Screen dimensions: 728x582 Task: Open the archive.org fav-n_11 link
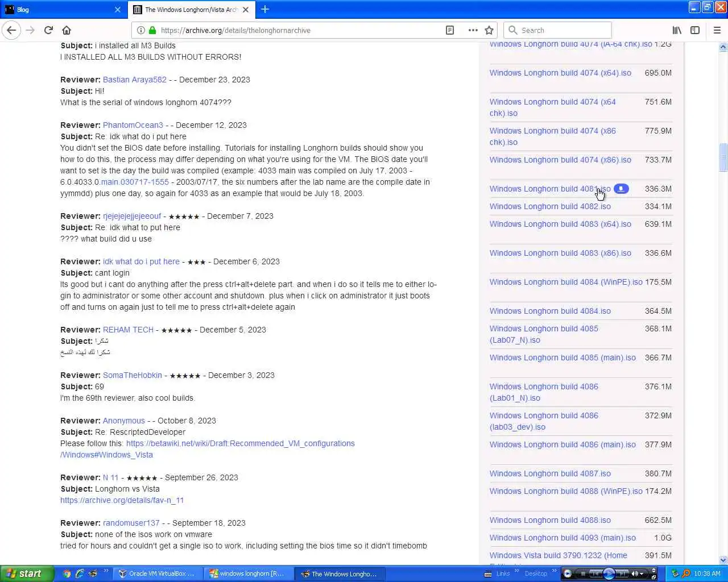(x=122, y=500)
